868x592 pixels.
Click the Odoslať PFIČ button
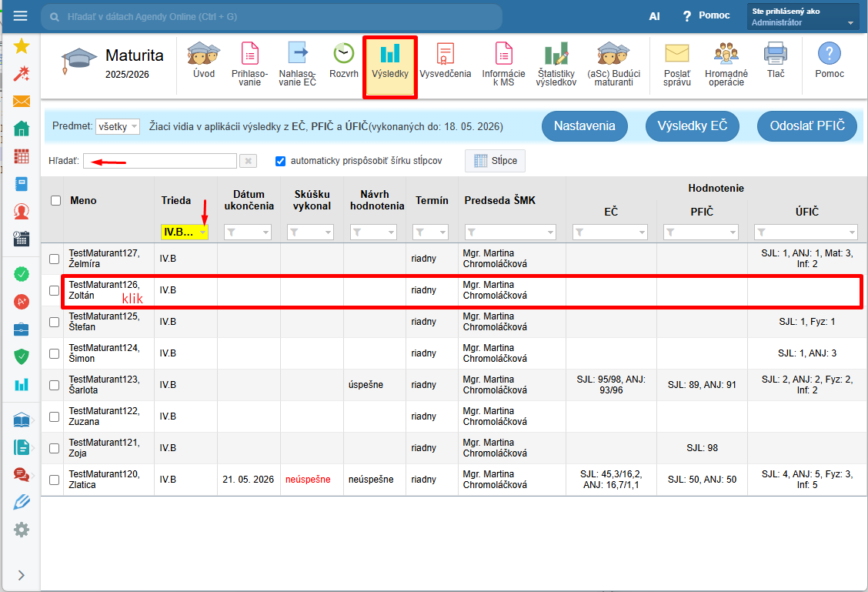pos(807,126)
